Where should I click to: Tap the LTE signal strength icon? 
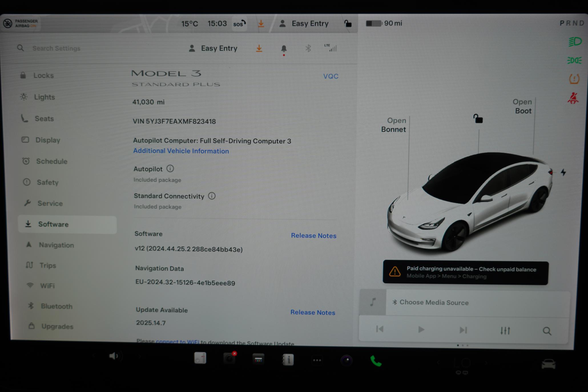(x=331, y=48)
